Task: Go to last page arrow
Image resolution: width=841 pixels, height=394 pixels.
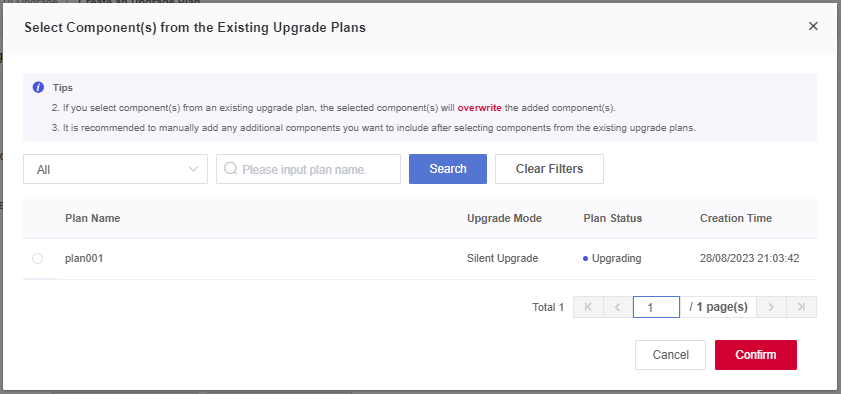Action: [801, 307]
